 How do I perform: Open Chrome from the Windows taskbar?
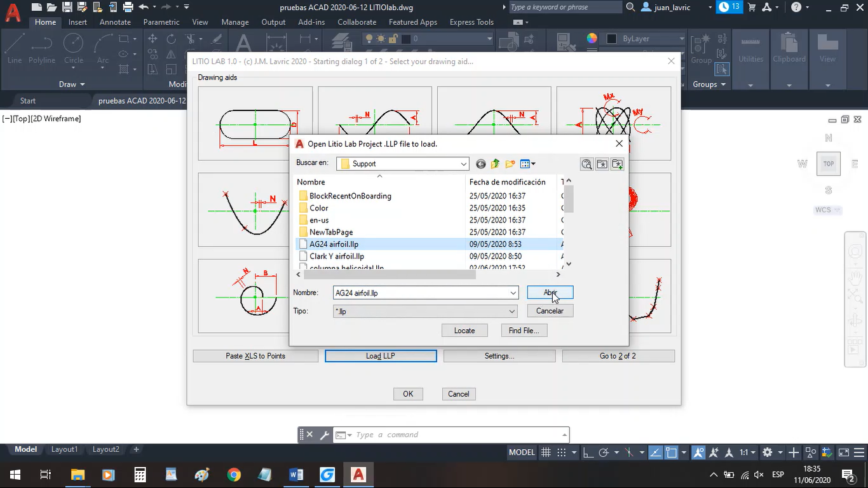click(234, 475)
